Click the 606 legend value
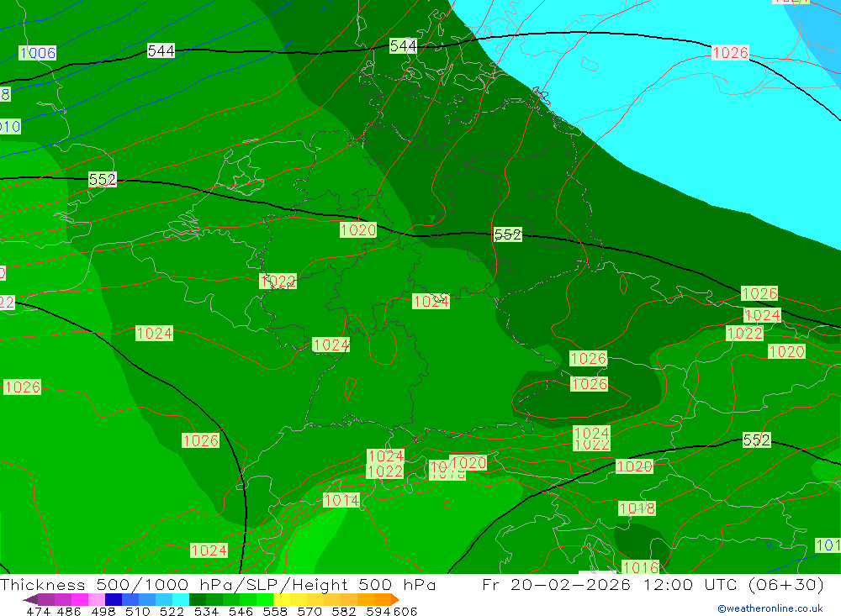The image size is (841, 616). point(405,612)
